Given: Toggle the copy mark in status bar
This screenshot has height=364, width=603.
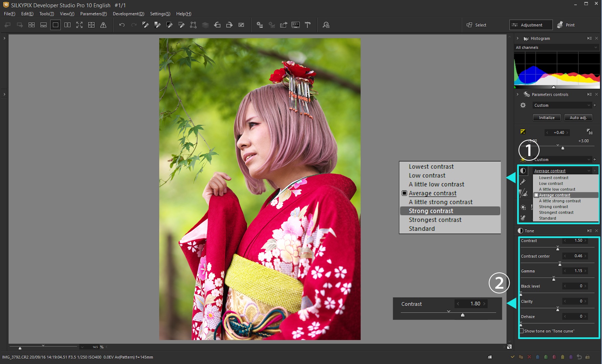Looking at the screenshot, I should [x=521, y=357].
